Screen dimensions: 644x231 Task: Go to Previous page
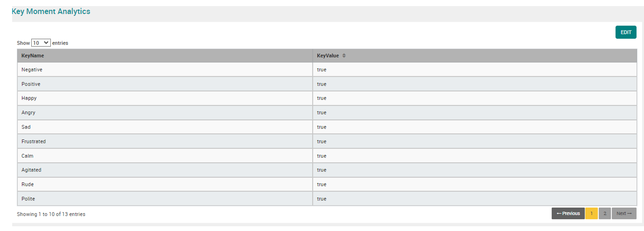pyautogui.click(x=568, y=213)
